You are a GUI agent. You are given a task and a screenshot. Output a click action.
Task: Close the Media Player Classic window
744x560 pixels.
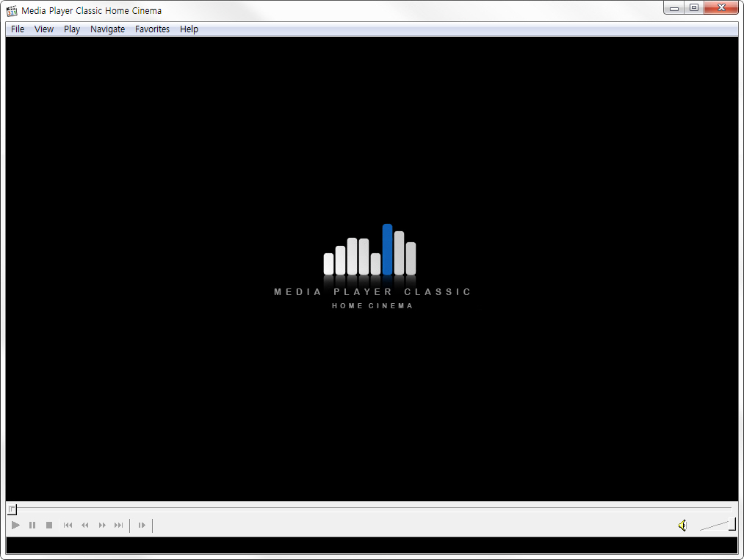pyautogui.click(x=721, y=8)
